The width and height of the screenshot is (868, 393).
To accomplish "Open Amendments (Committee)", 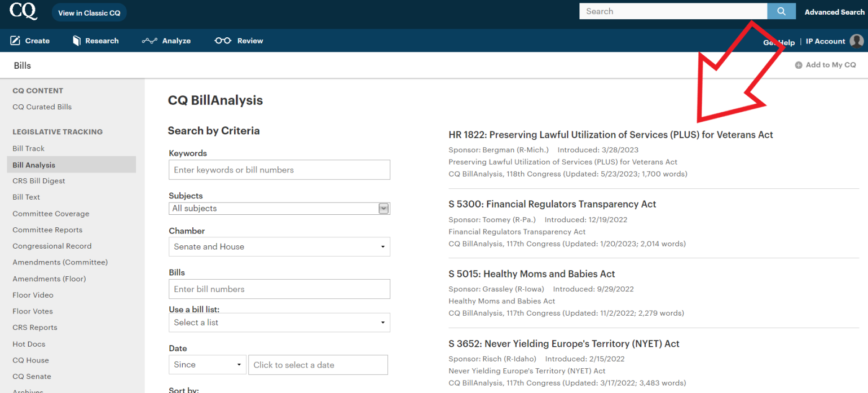I will click(60, 262).
